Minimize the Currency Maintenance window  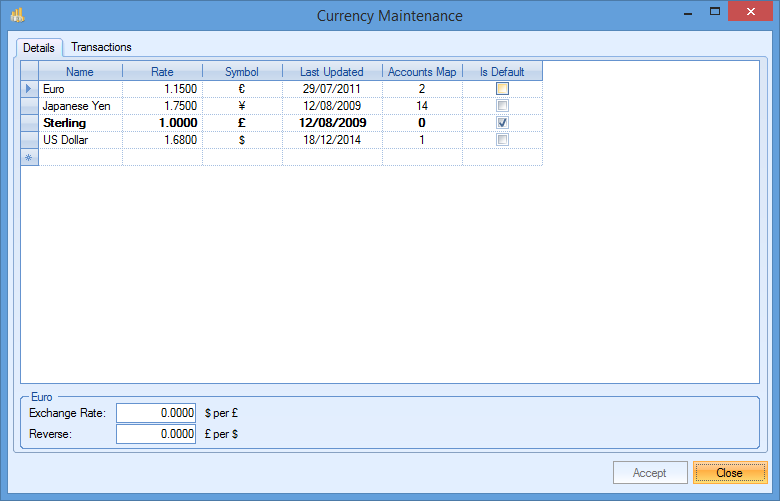(687, 13)
